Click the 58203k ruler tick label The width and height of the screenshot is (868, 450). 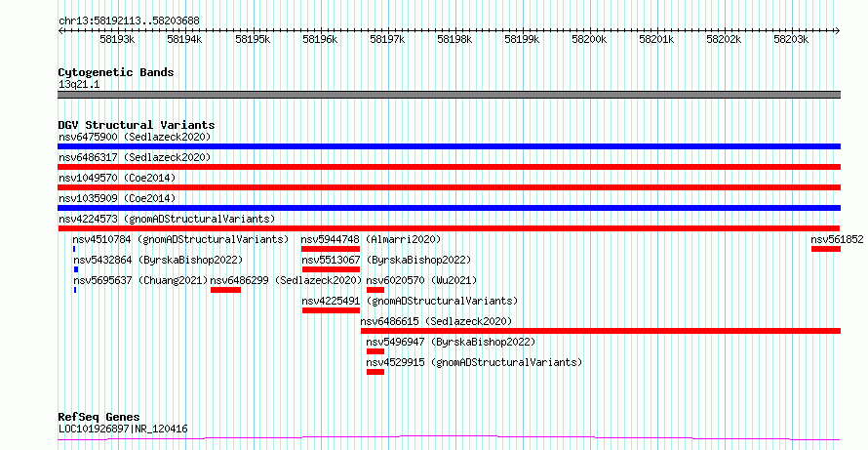(x=792, y=39)
